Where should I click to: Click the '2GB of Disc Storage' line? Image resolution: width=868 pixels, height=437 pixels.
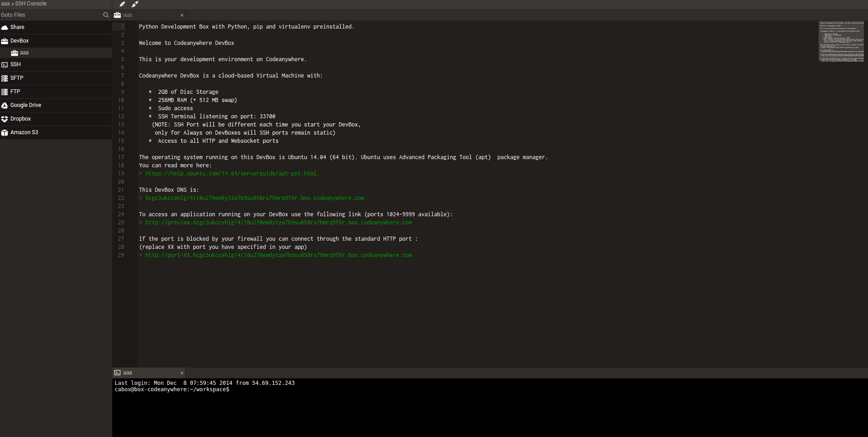tap(183, 92)
